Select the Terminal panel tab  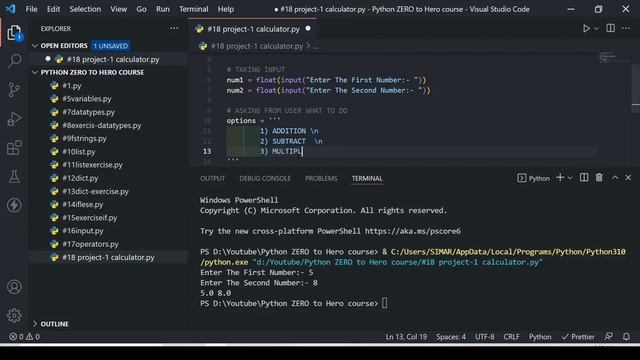pyautogui.click(x=367, y=178)
